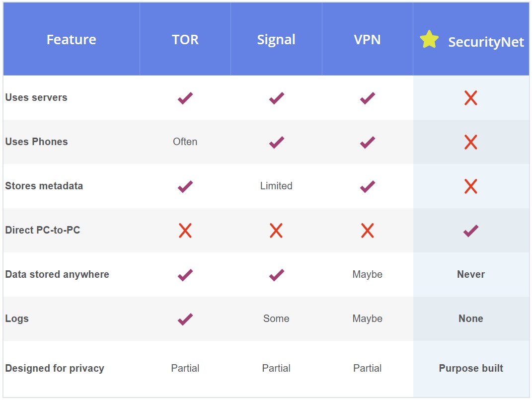Click the 'Limited' cell under Signal

point(276,185)
